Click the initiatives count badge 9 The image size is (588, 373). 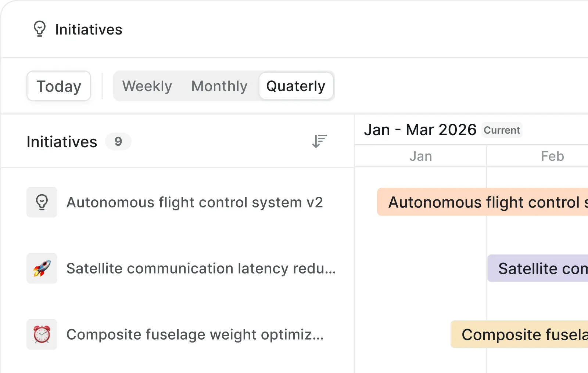118,141
